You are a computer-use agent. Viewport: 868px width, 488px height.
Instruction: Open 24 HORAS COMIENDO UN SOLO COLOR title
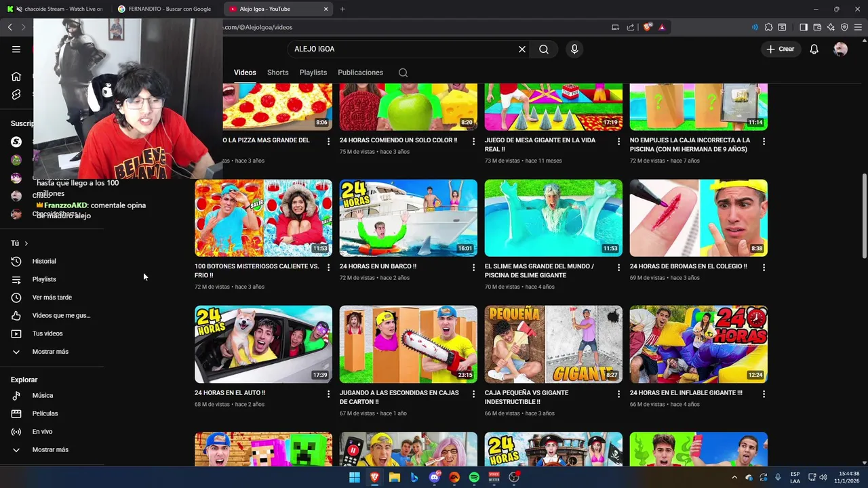(398, 140)
